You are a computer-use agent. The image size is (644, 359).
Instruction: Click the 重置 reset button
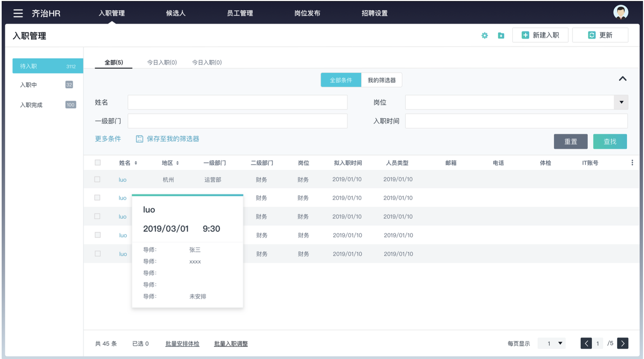click(x=571, y=141)
